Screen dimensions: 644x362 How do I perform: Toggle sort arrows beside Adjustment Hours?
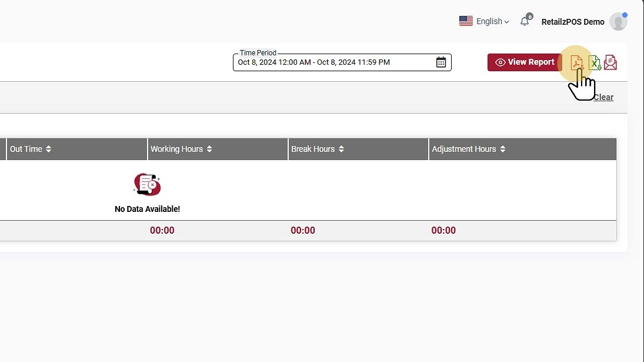(503, 150)
